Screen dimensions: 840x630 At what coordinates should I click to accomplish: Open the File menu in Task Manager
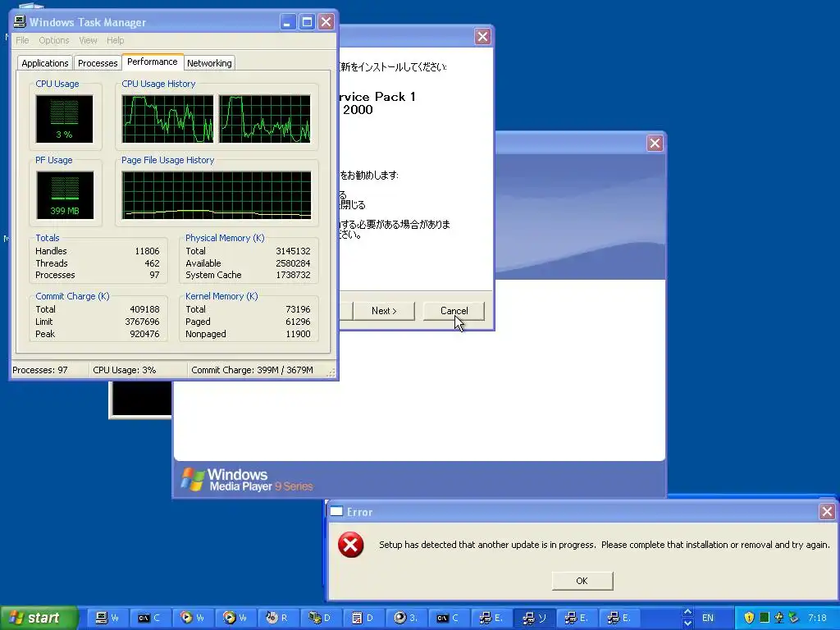[22, 40]
